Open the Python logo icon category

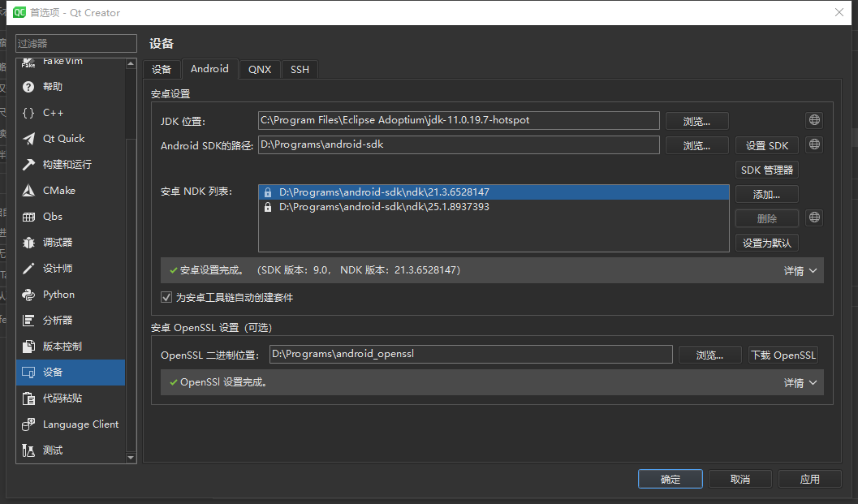click(28, 295)
